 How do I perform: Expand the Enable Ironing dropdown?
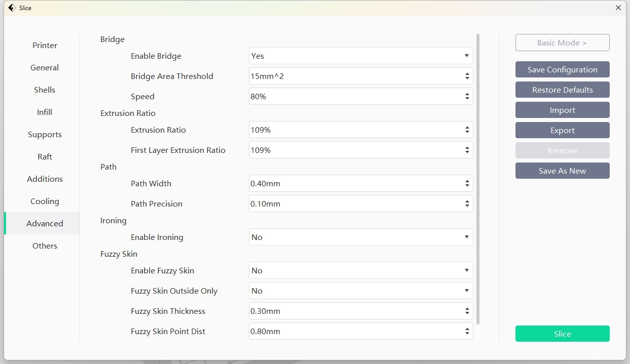(x=360, y=237)
